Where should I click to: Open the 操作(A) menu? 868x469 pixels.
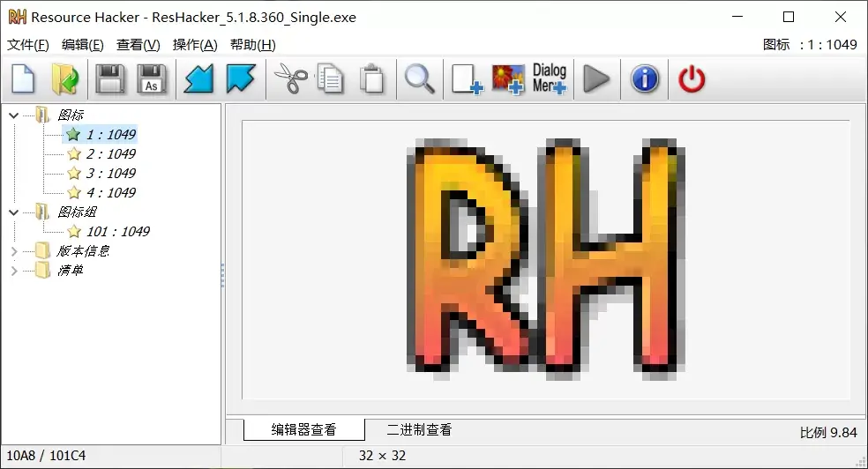195,45
